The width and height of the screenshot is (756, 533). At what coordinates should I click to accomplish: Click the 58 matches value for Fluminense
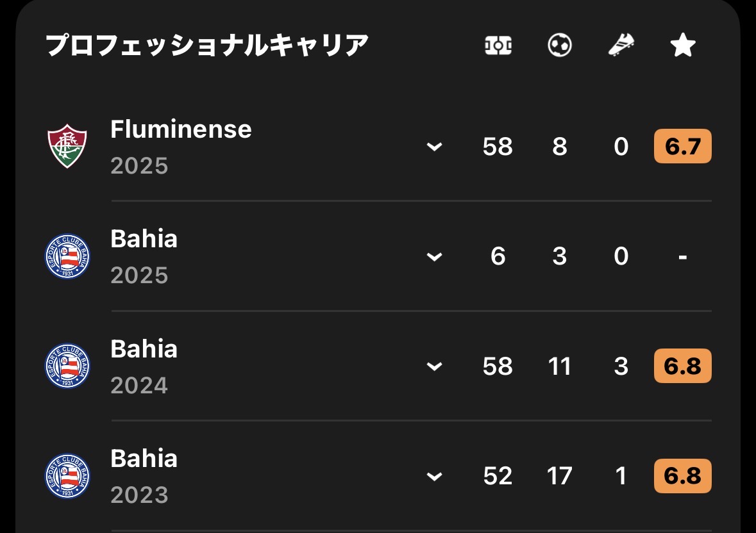[x=498, y=147]
